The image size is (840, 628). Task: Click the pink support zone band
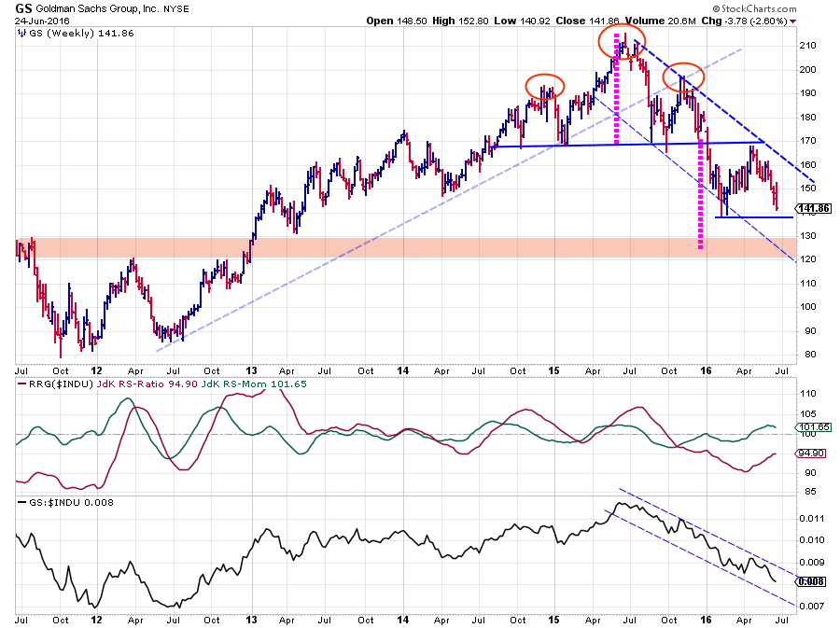373,247
